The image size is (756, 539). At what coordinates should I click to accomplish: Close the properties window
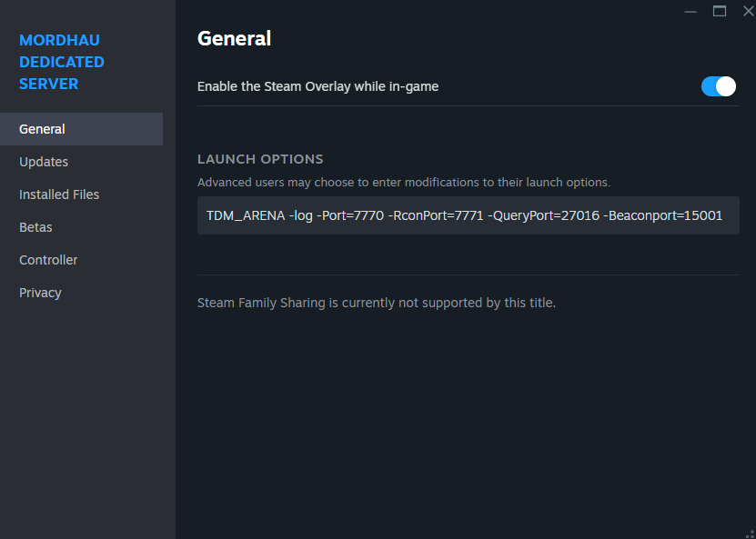tap(749, 11)
